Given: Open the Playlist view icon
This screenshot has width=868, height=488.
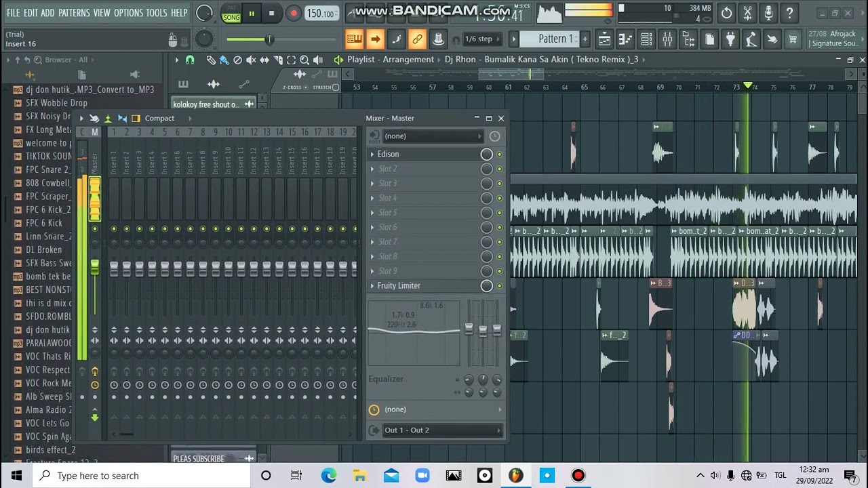Looking at the screenshot, I should tap(604, 39).
